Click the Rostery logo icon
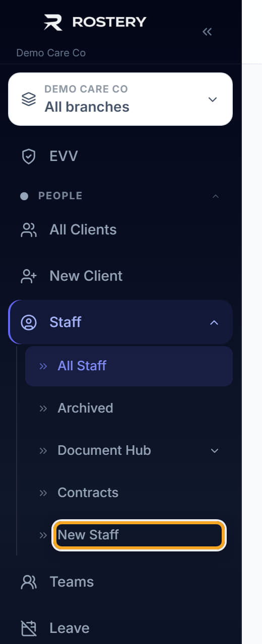Image resolution: width=262 pixels, height=644 pixels. 53,22
